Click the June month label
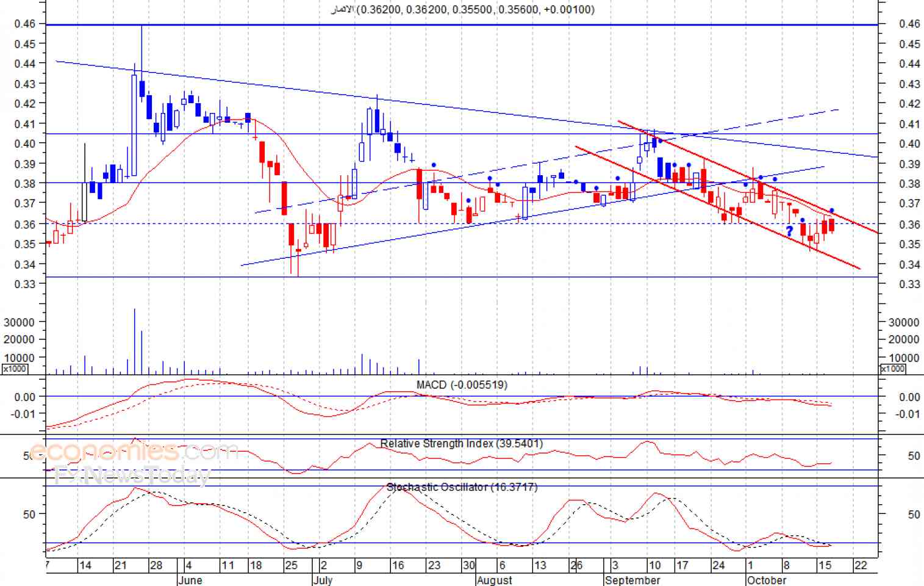The image size is (924, 586). tap(189, 580)
